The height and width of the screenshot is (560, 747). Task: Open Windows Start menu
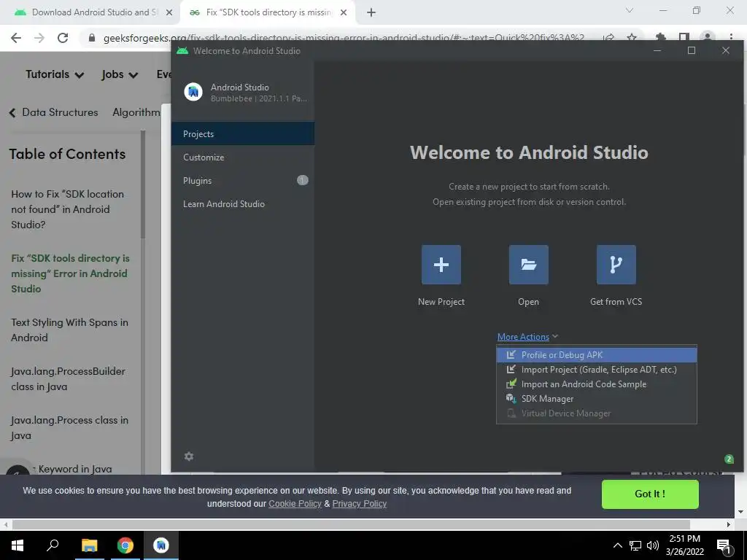click(18, 545)
